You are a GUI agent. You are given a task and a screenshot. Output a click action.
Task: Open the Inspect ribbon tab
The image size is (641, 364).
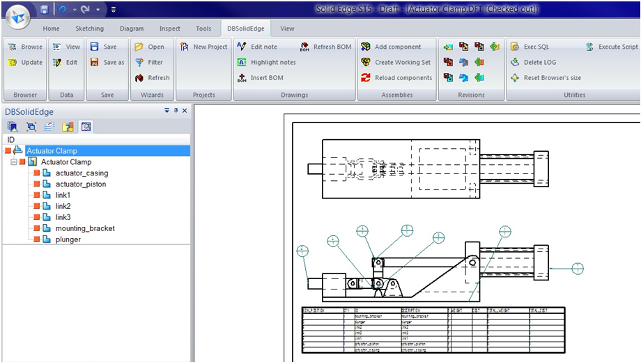point(169,29)
